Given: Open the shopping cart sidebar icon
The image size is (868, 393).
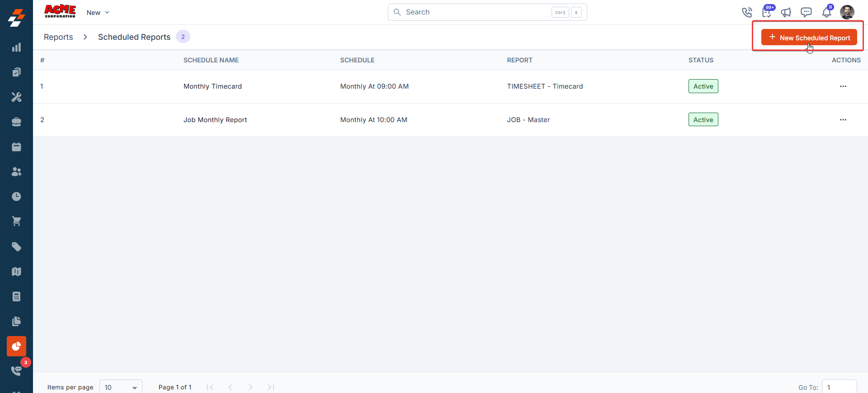Looking at the screenshot, I should (16, 222).
